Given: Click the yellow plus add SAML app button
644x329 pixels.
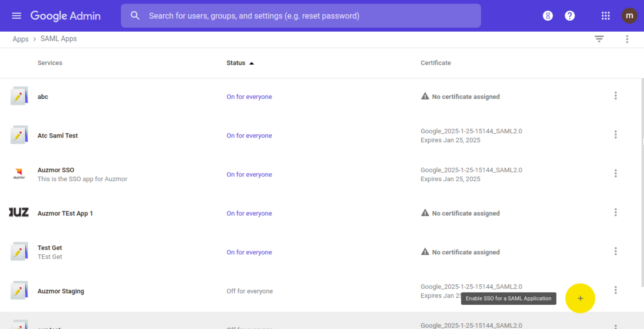Looking at the screenshot, I should pyautogui.click(x=580, y=298).
